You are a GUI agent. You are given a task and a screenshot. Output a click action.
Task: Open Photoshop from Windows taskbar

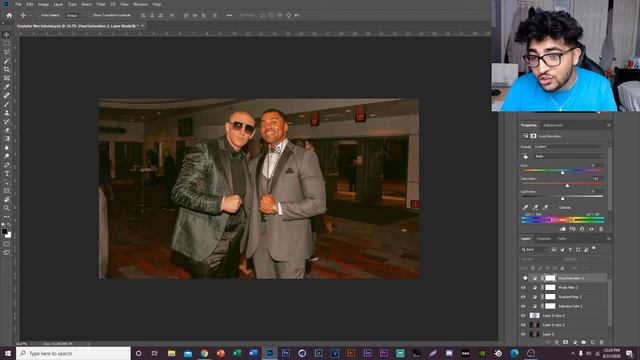(269, 353)
